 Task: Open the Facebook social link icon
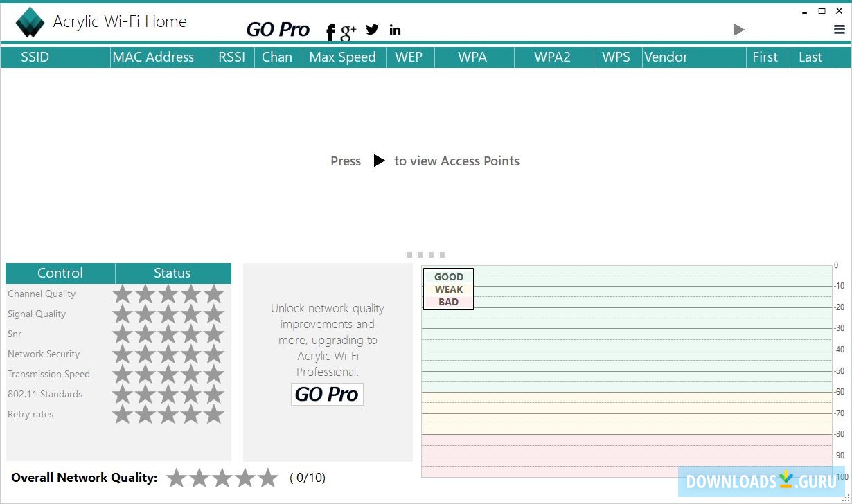tap(330, 32)
